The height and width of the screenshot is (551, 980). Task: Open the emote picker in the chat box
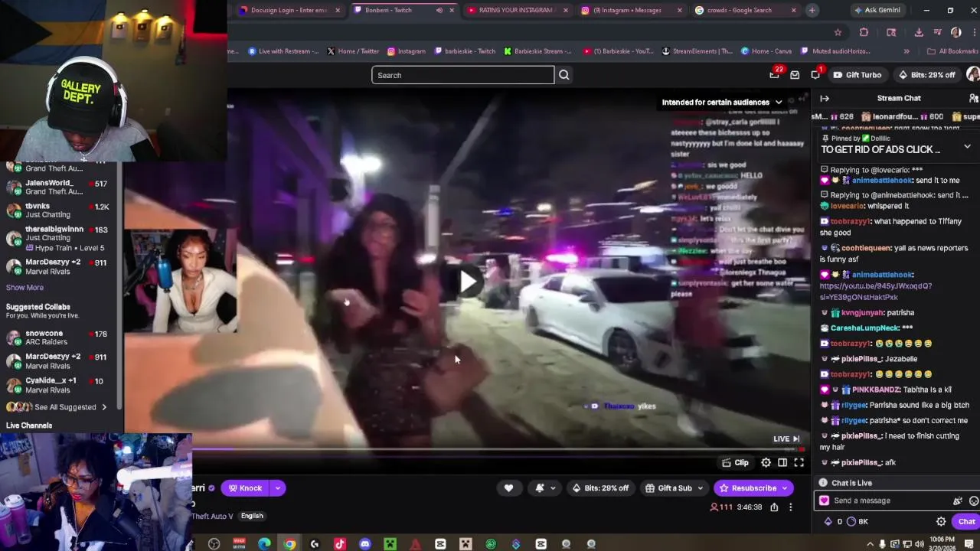(x=973, y=500)
